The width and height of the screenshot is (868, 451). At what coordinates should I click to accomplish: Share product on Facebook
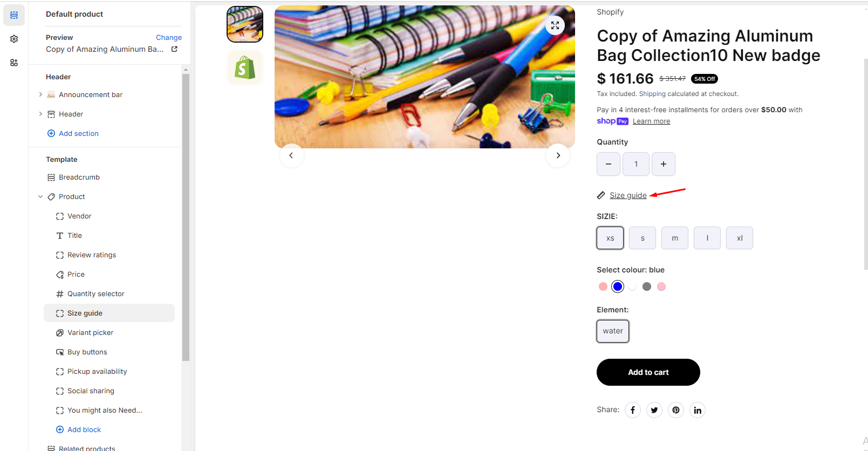tap(633, 410)
